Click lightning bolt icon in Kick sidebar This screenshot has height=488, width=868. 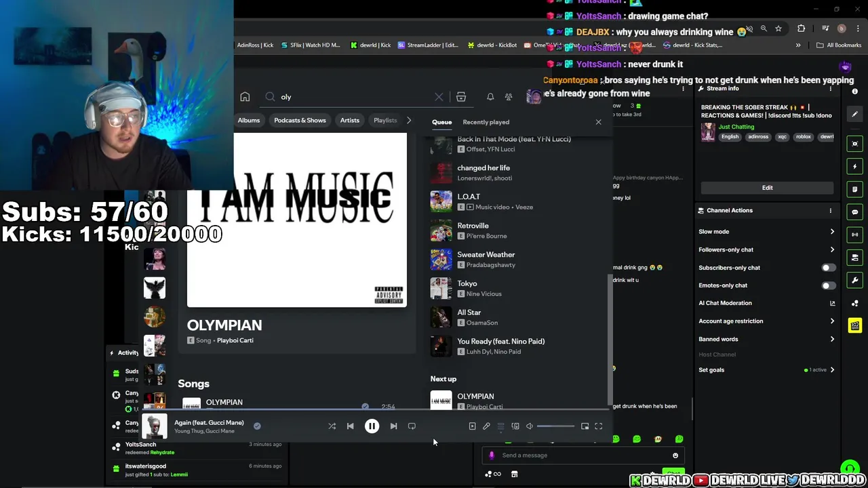pyautogui.click(x=855, y=167)
